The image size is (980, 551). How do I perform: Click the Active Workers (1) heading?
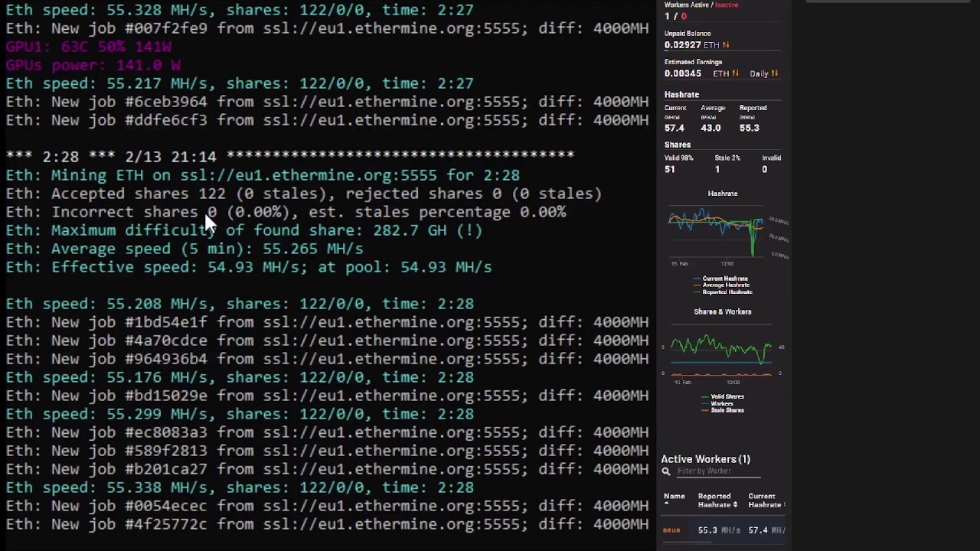[705, 459]
